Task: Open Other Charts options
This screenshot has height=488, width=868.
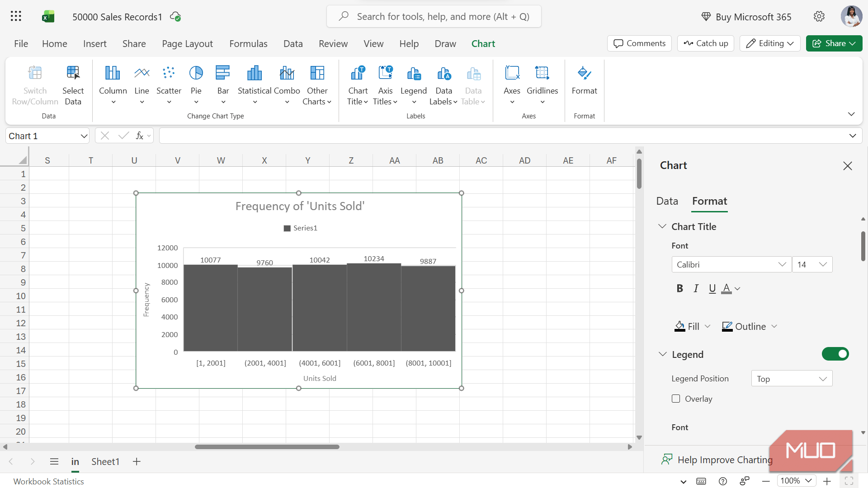Action: [x=317, y=85]
